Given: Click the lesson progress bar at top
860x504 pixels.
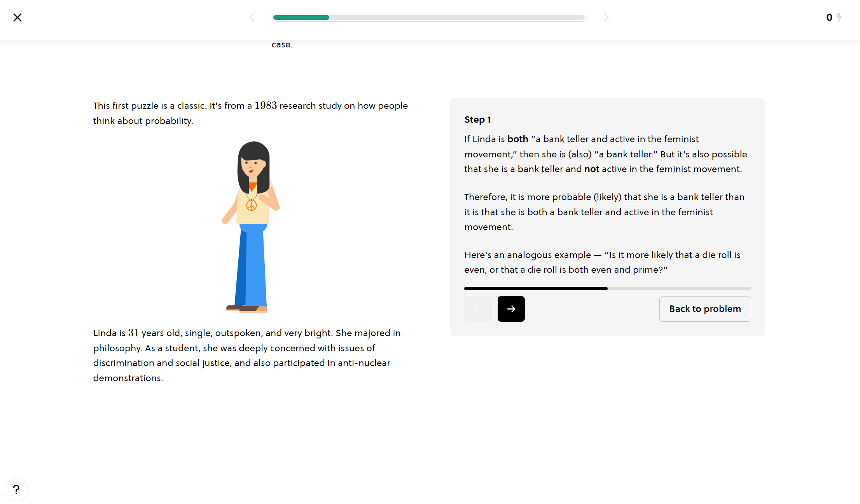Looking at the screenshot, I should tap(429, 17).
